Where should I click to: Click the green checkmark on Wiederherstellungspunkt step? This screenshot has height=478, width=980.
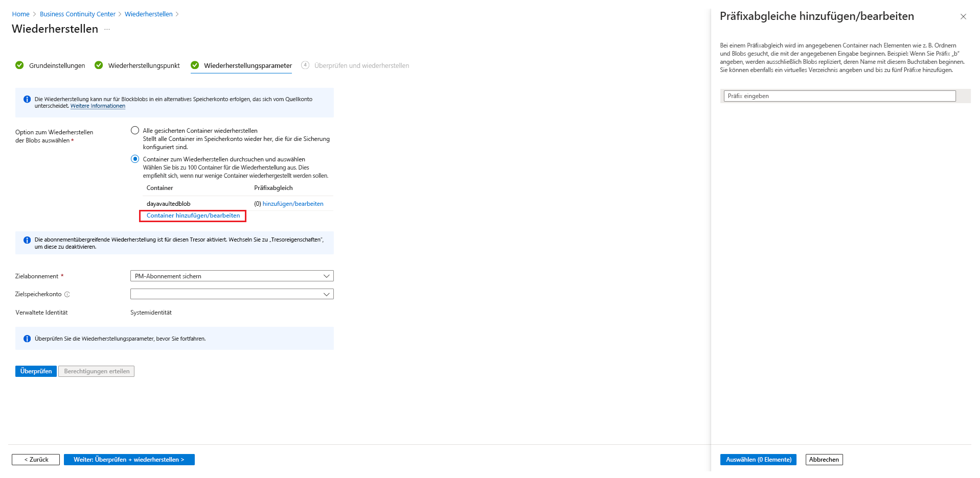[x=98, y=65]
